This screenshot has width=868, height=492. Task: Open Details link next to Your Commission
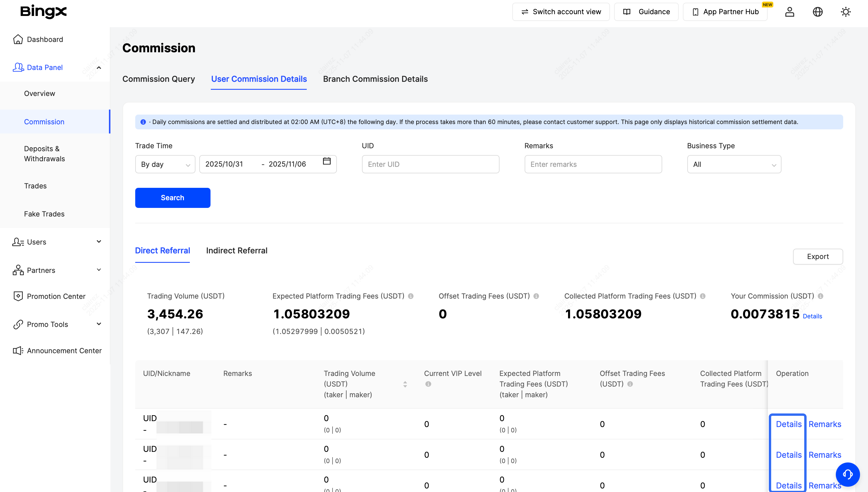pyautogui.click(x=812, y=316)
